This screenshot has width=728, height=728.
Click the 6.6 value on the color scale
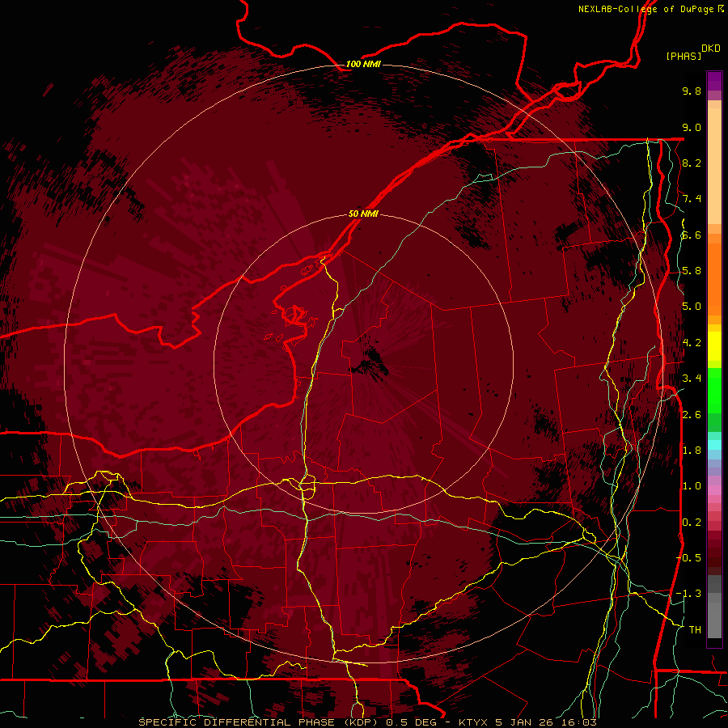point(692,235)
